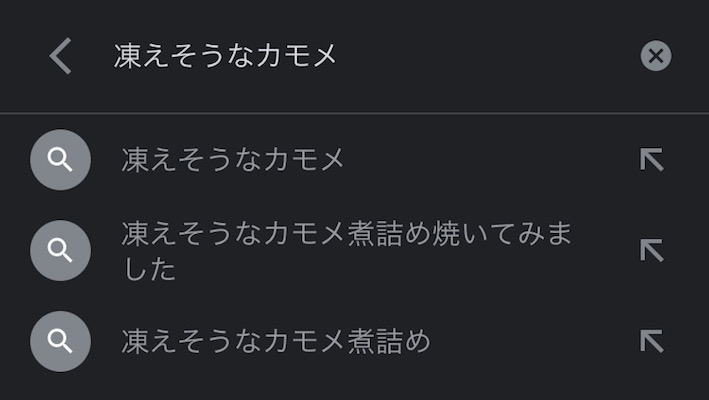Click the magnifier icon beside the 凍えそうなカモメ suggestion
The image size is (709, 400).
click(x=60, y=160)
